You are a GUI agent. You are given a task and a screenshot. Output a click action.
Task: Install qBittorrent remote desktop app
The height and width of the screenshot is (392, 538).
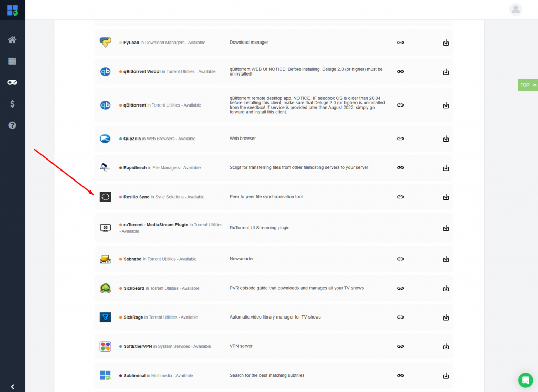[x=446, y=105]
